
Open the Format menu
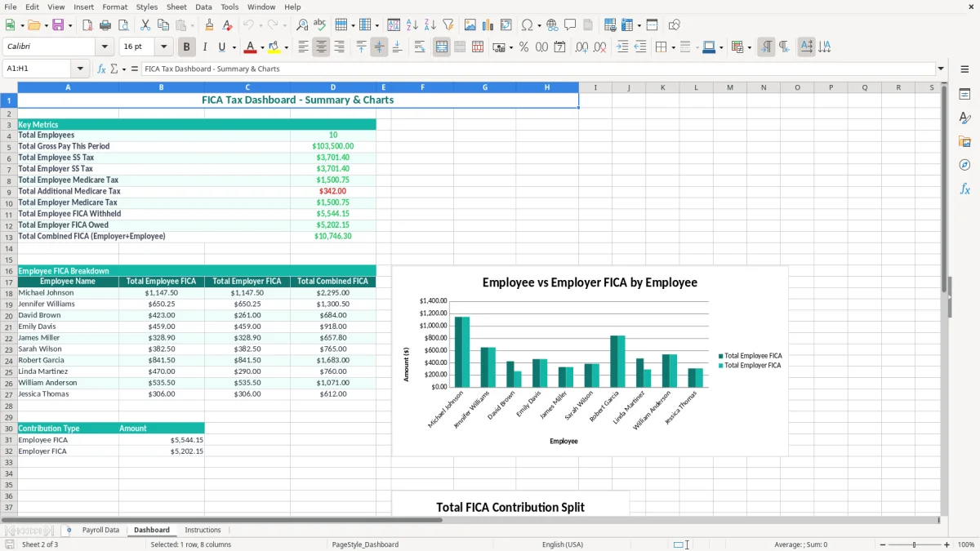[x=115, y=7]
